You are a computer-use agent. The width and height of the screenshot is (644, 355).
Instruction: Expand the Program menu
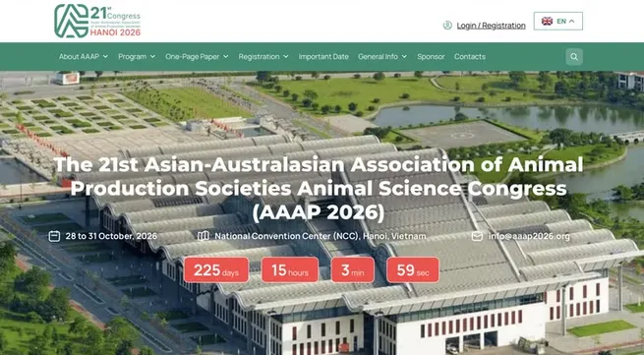point(137,57)
